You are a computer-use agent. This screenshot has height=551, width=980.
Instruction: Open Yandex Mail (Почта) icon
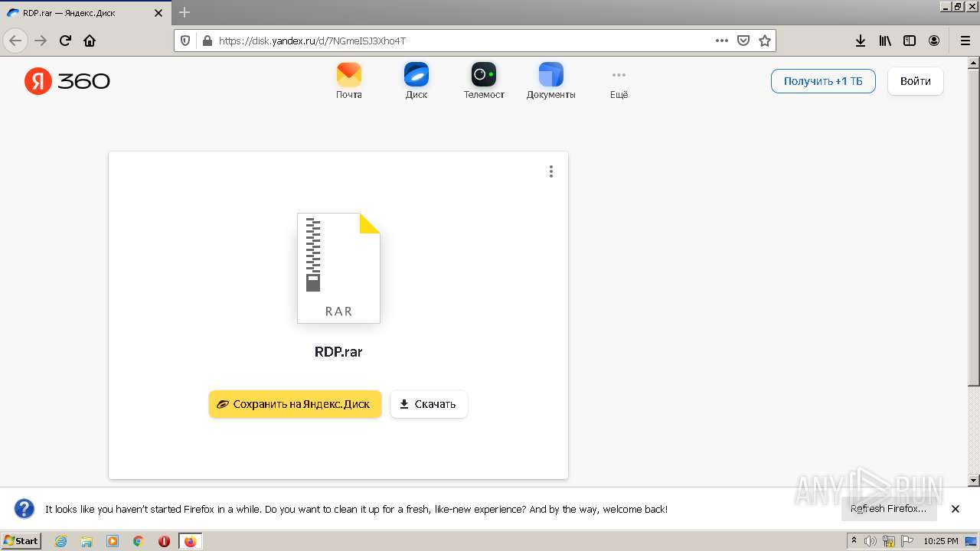(348, 80)
